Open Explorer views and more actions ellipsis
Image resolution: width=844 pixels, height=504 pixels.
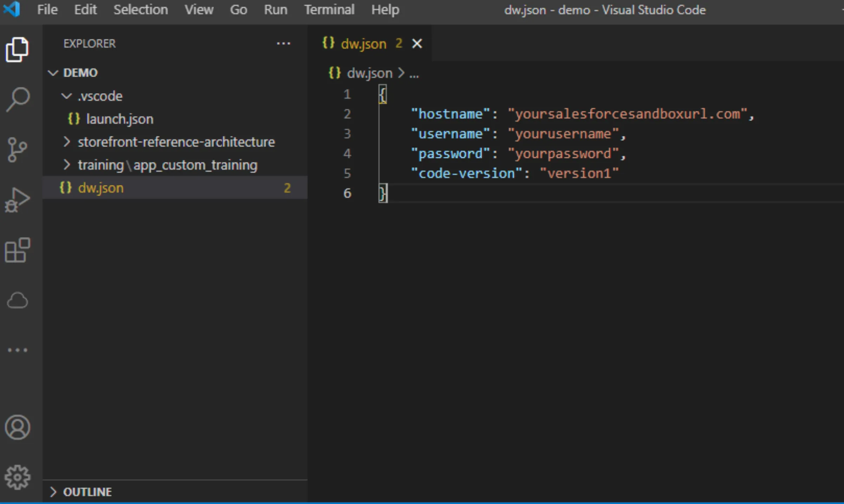click(283, 44)
